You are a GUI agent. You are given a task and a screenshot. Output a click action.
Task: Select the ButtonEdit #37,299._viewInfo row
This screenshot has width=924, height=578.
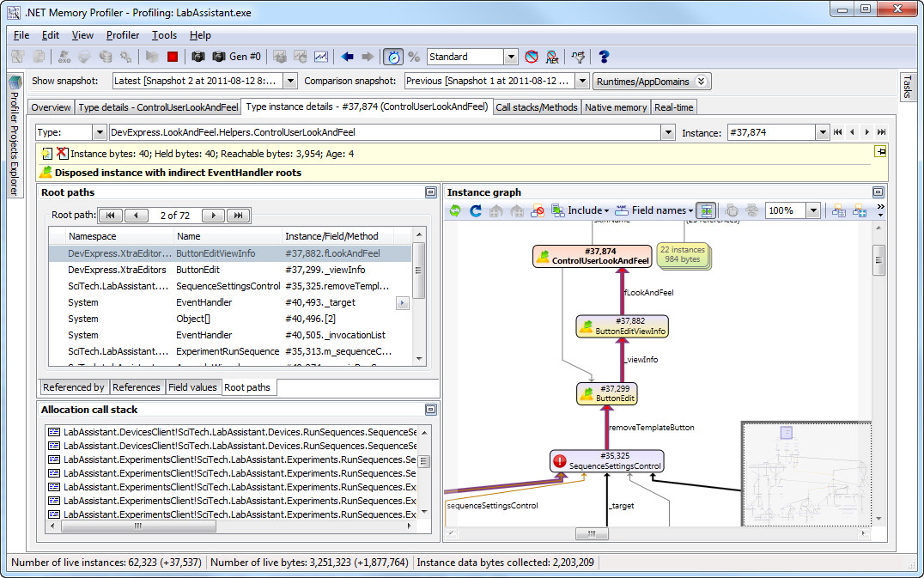tap(229, 270)
